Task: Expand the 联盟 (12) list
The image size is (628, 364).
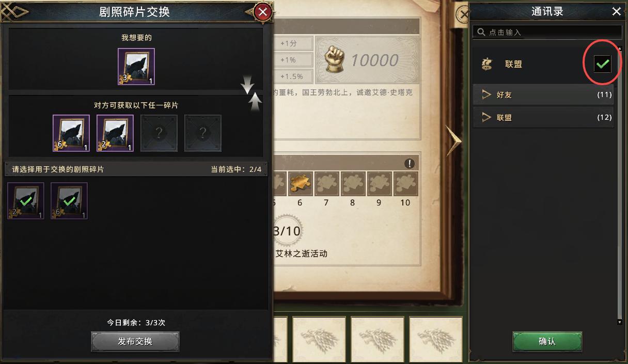Action: click(x=543, y=118)
